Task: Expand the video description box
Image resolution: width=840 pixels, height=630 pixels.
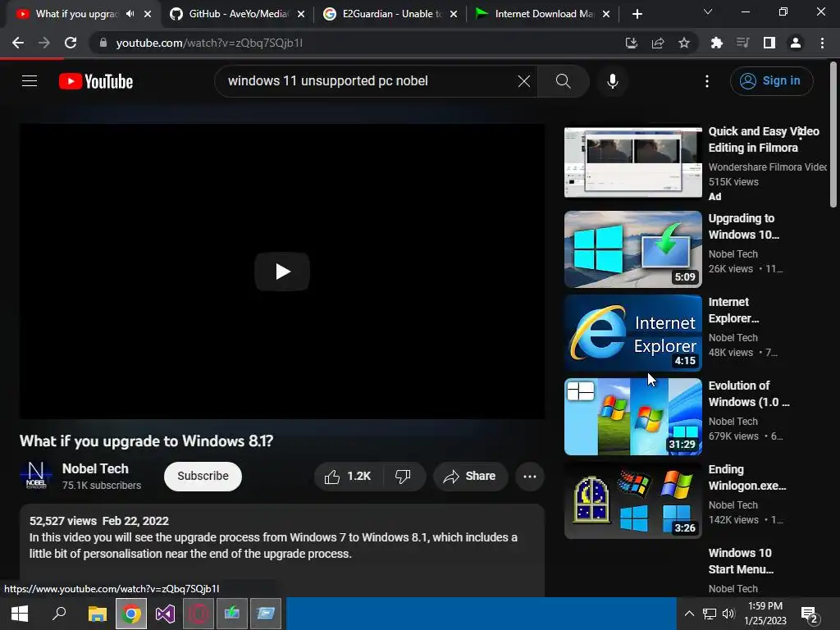Action: [x=282, y=549]
